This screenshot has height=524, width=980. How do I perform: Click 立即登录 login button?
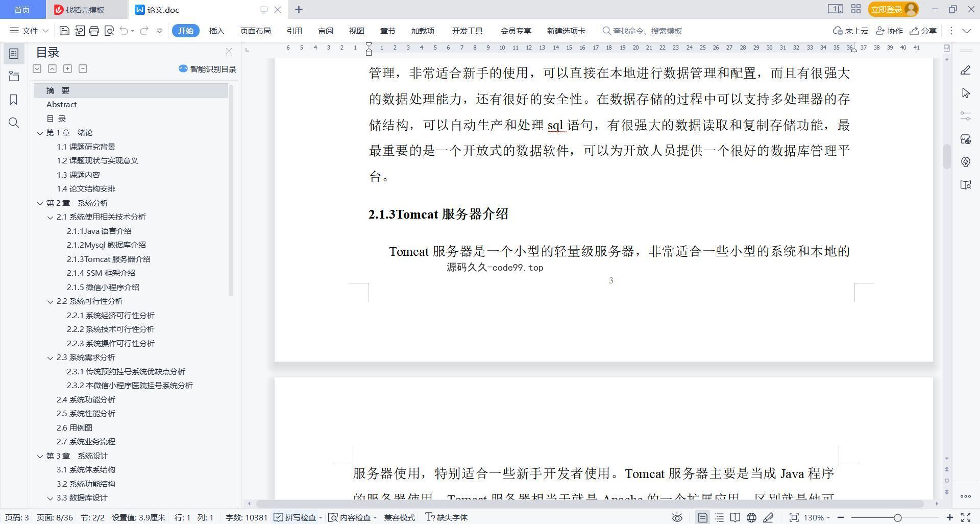pyautogui.click(x=893, y=9)
